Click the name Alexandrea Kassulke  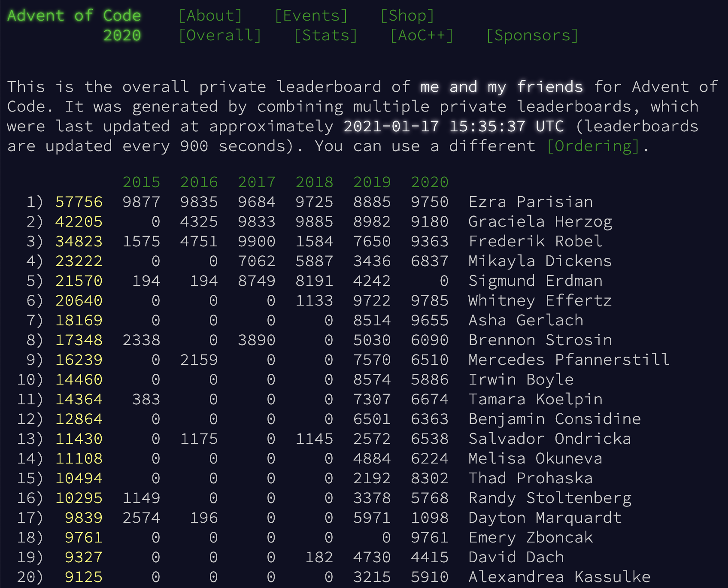pyautogui.click(x=560, y=577)
